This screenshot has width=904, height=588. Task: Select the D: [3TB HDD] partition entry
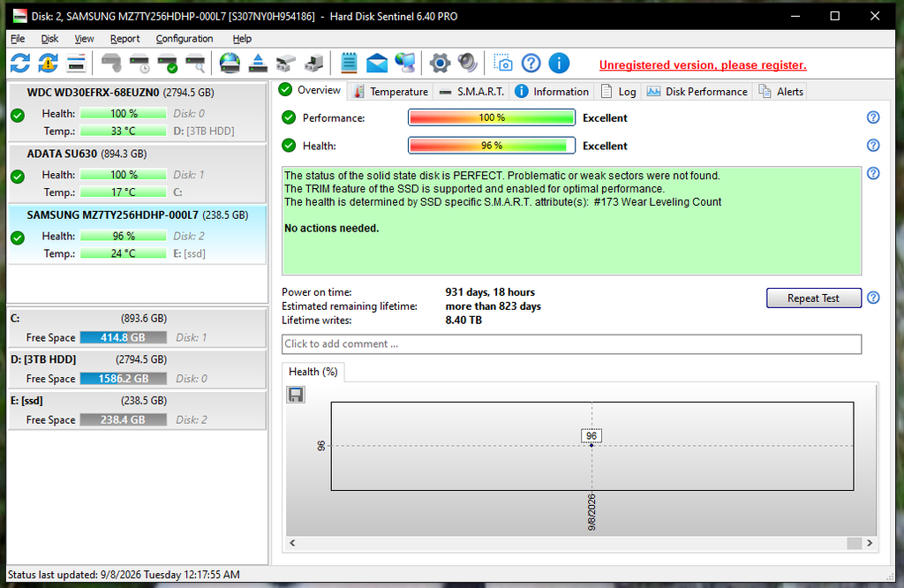click(137, 369)
